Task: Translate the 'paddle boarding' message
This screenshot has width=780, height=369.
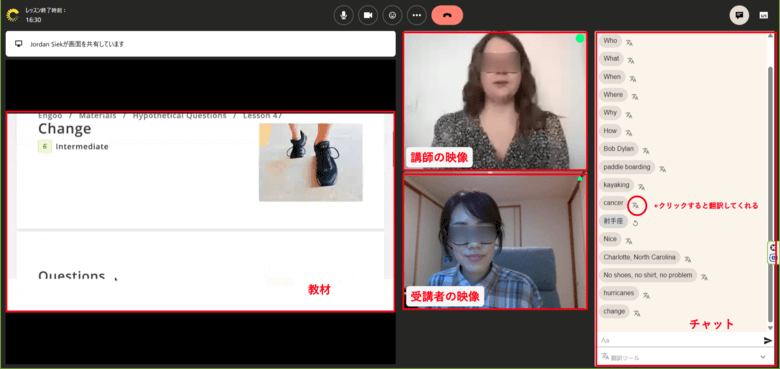Action: coord(662,169)
